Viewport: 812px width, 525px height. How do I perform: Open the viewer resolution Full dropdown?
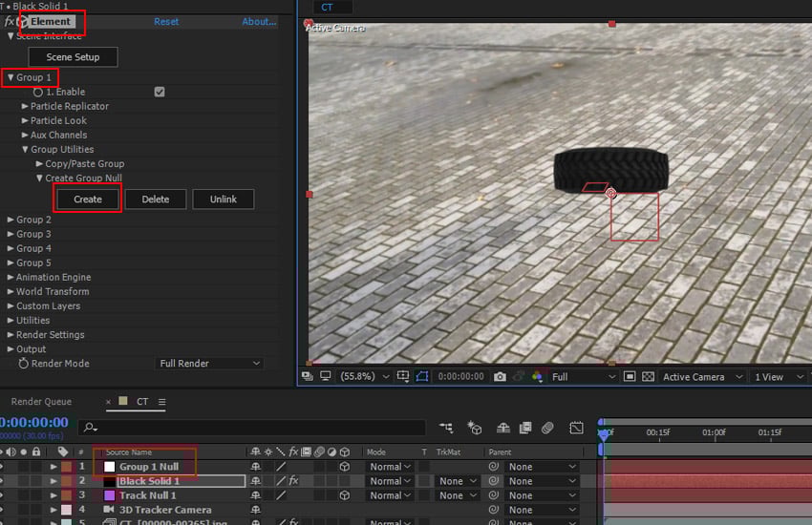tap(582, 377)
